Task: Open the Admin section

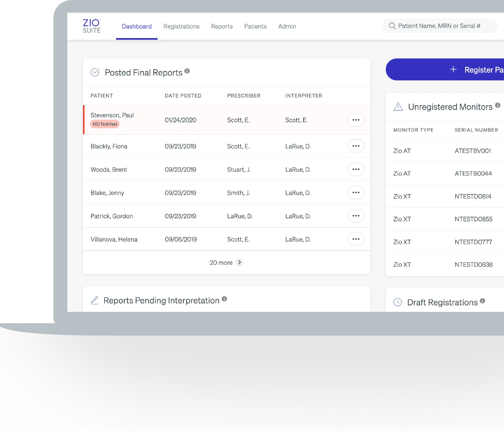Action: point(287,26)
